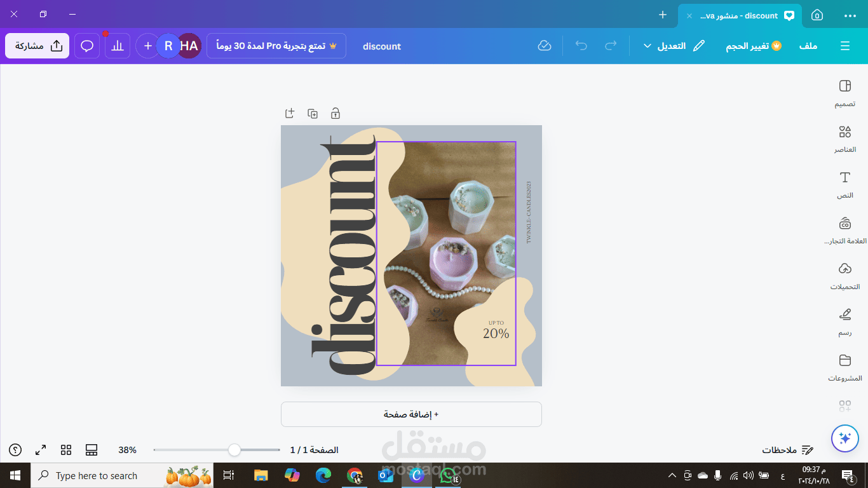Image resolution: width=868 pixels, height=488 pixels.
Task: Open the comments speech bubble icon
Action: pyautogui.click(x=87, y=46)
